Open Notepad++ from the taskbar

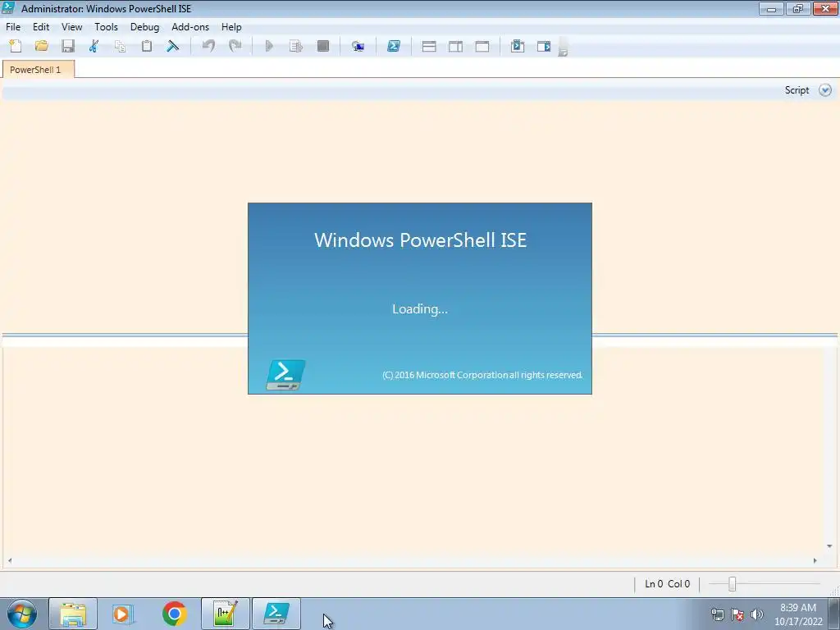(225, 614)
